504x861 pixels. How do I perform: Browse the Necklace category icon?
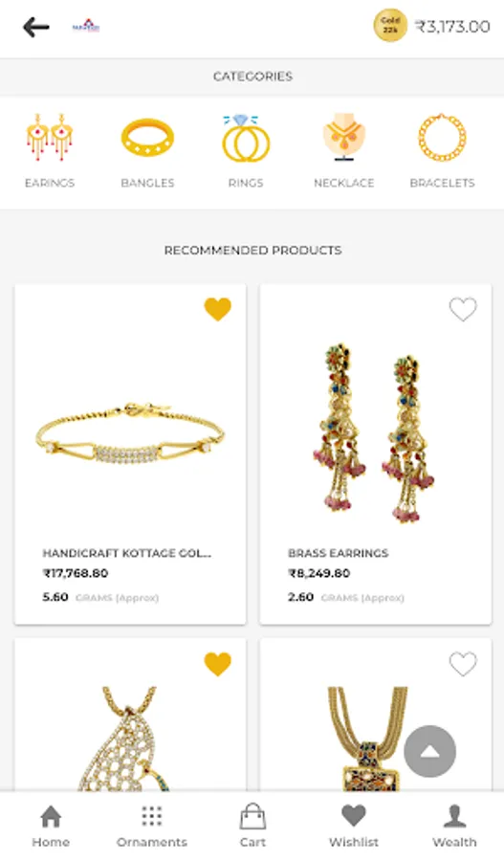tap(343, 137)
